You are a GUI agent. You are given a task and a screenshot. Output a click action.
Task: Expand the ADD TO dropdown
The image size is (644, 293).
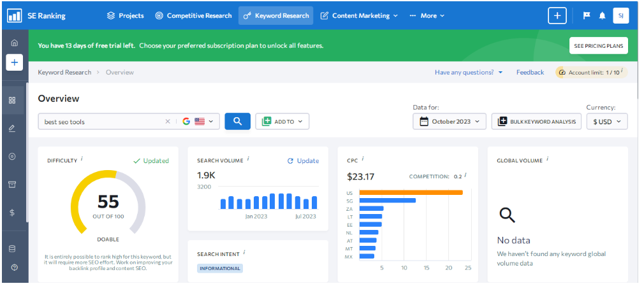[282, 122]
